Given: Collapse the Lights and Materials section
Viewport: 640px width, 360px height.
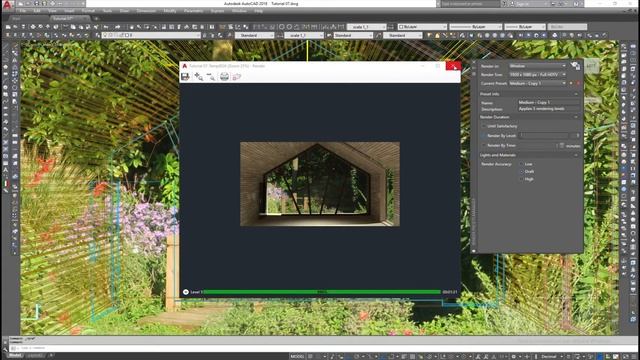Looking at the screenshot, I should (x=576, y=155).
